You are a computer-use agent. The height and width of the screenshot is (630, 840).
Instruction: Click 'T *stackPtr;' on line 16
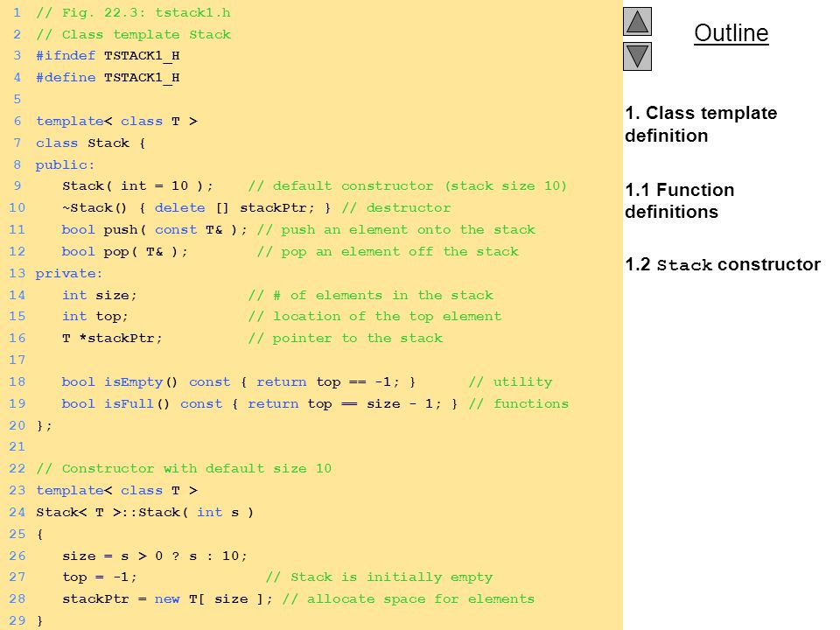tap(112, 339)
